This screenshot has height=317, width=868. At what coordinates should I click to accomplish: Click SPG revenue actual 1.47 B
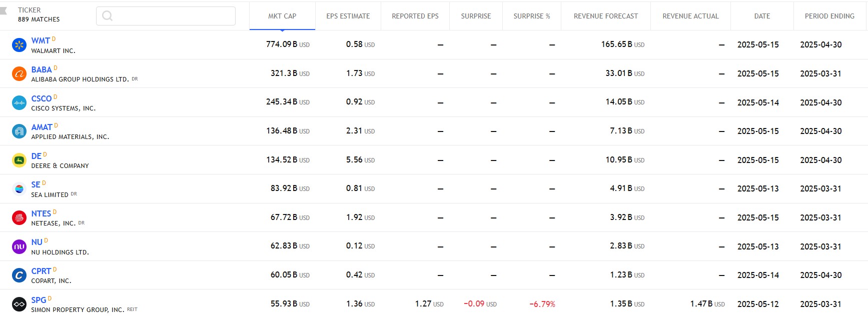(707, 304)
